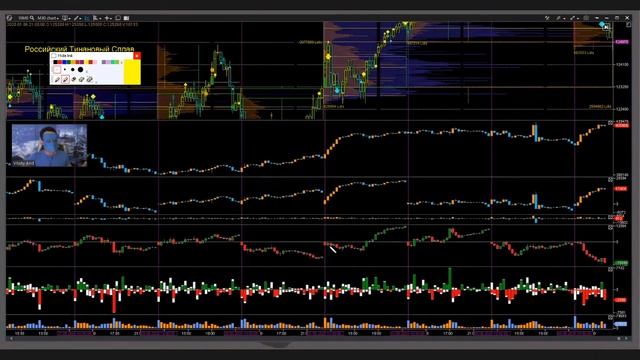Select the highlighter tool in ink palette
This screenshot has width=640, height=360.
click(x=65, y=79)
